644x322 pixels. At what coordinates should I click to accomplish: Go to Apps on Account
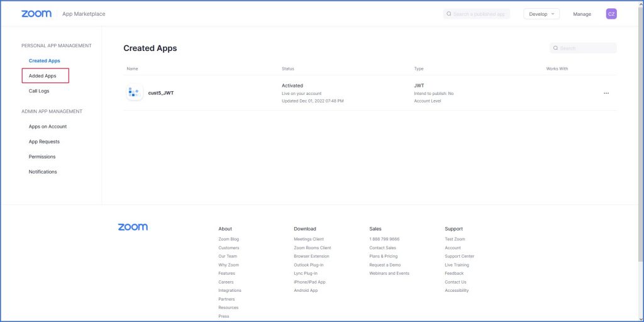48,126
